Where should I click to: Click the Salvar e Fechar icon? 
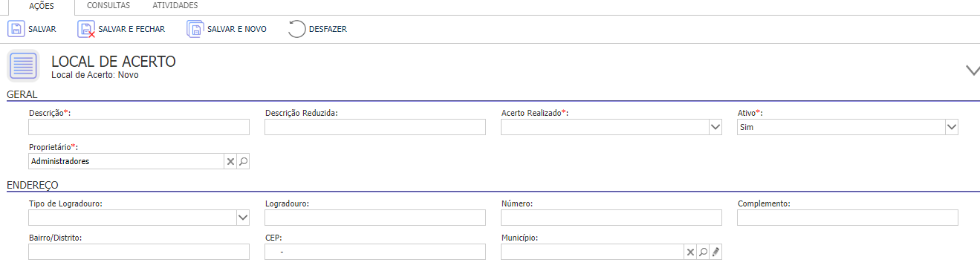coord(86,29)
